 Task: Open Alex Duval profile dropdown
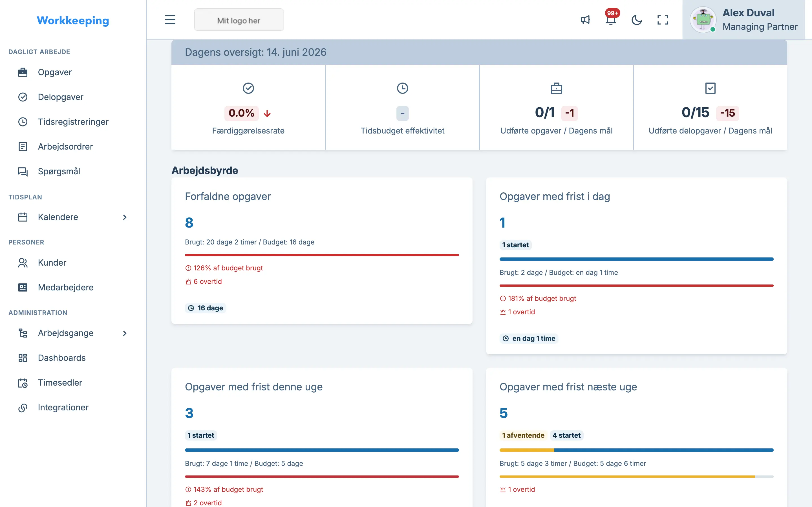743,20
